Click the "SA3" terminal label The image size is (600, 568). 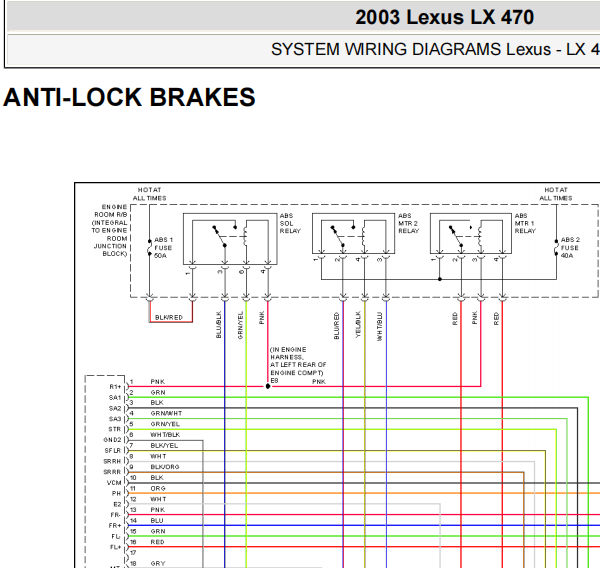[115, 419]
